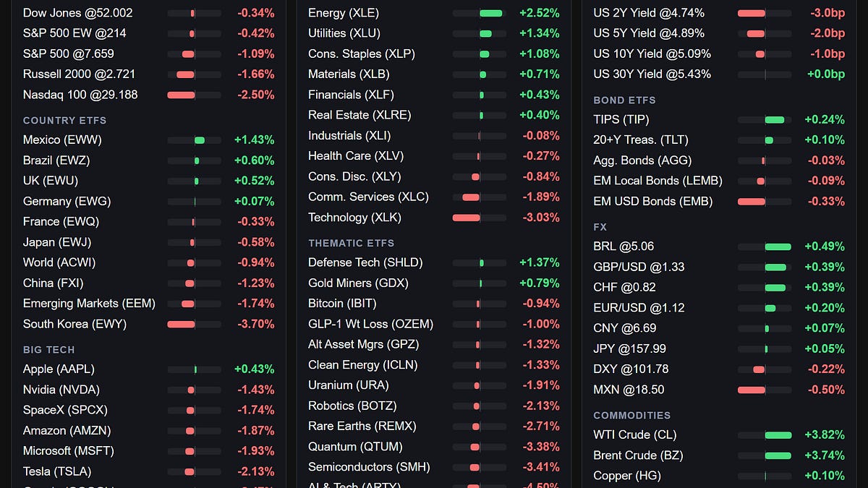Click the Mexico +1.43% green bar
868x488 pixels.
[x=200, y=140]
